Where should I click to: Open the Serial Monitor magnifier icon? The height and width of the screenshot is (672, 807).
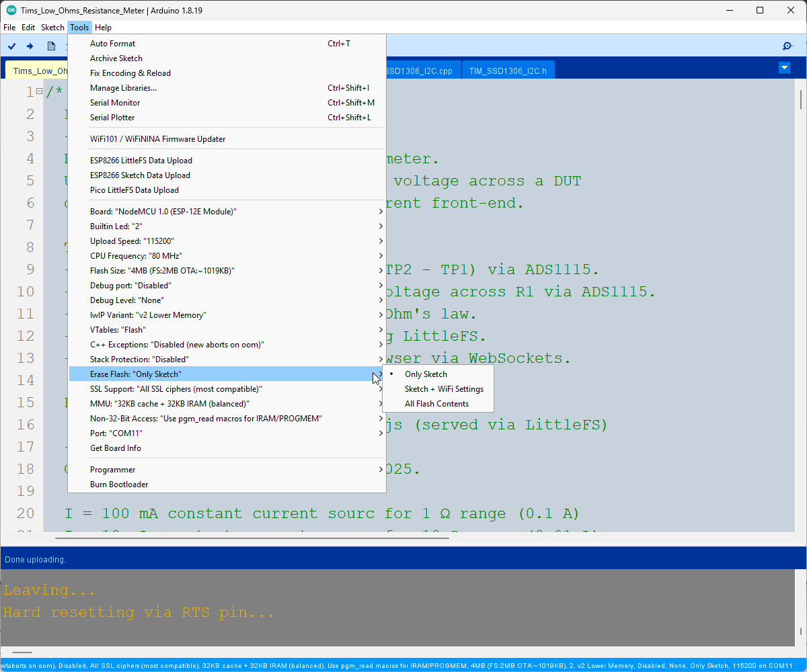787,46
